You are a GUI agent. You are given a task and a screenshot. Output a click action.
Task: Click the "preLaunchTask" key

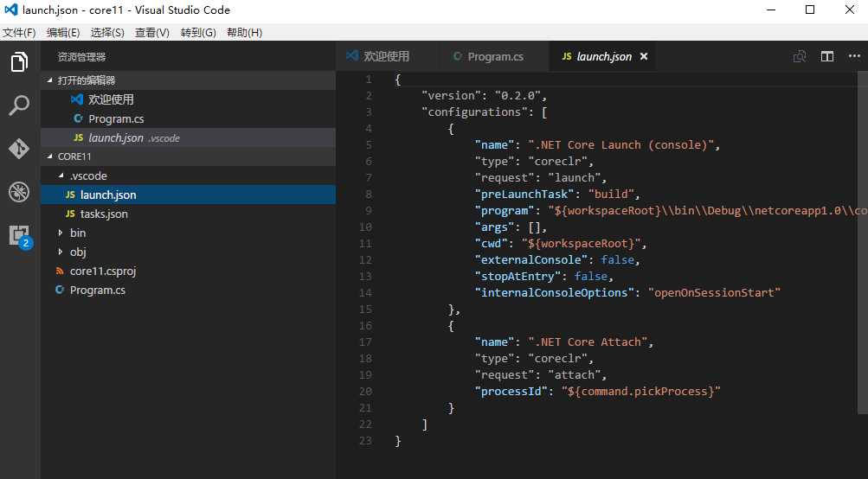[524, 195]
